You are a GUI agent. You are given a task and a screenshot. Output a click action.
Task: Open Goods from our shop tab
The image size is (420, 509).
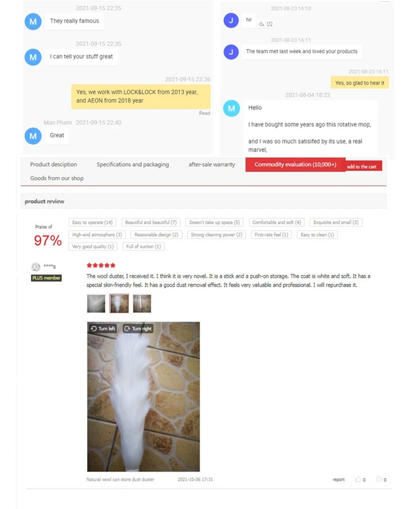tap(57, 178)
